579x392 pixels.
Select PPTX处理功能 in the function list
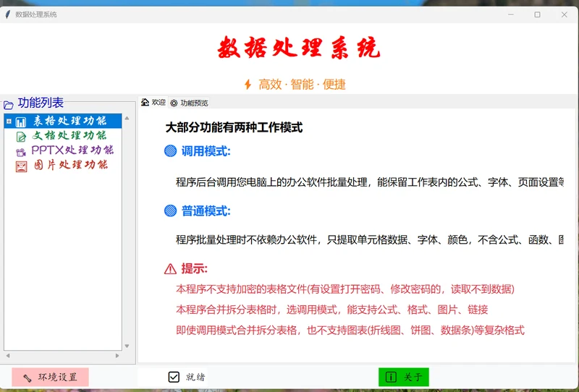click(x=72, y=150)
